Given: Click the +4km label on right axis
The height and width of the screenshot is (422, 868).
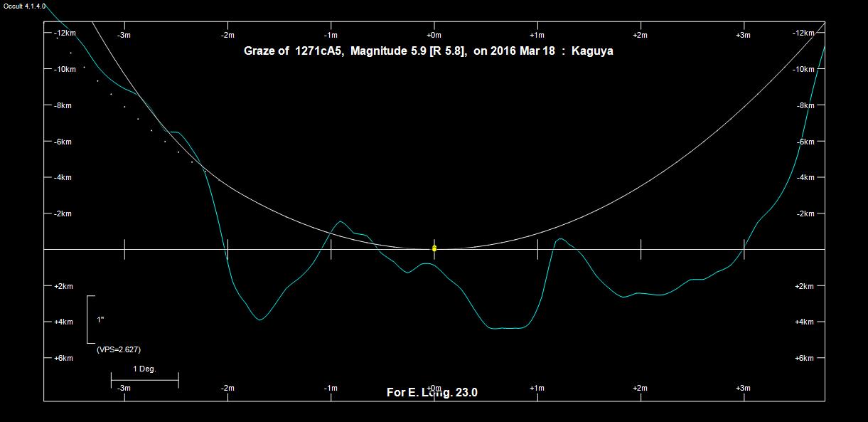Looking at the screenshot, I should tap(803, 322).
